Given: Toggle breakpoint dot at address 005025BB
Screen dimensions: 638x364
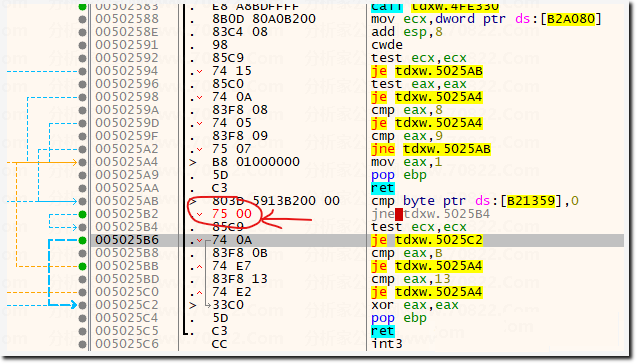Looking at the screenshot, I should click(83, 266).
